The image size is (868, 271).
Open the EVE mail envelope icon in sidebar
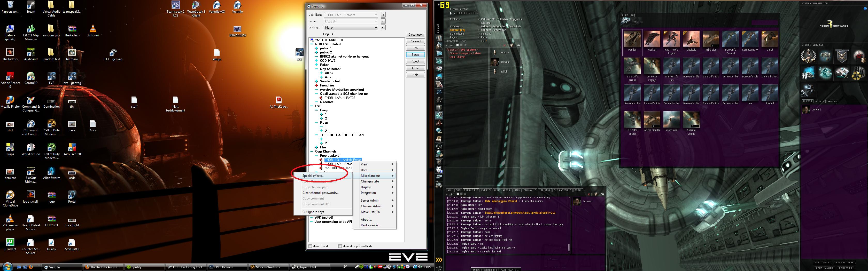pos(439,53)
